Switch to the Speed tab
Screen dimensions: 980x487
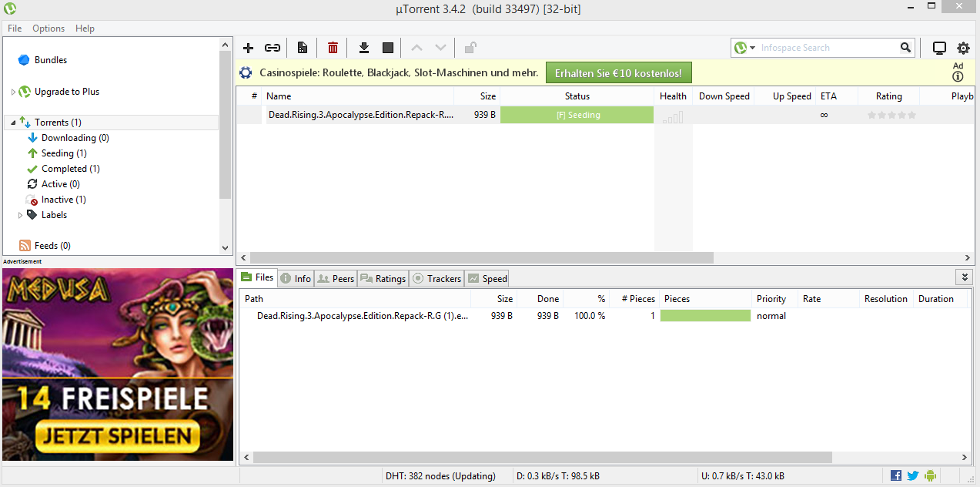click(487, 278)
